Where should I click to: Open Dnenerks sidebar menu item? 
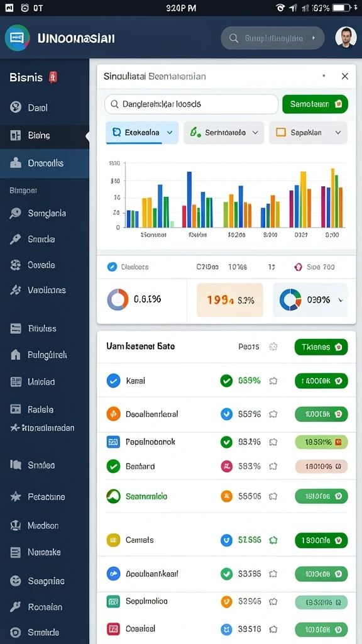click(x=45, y=163)
